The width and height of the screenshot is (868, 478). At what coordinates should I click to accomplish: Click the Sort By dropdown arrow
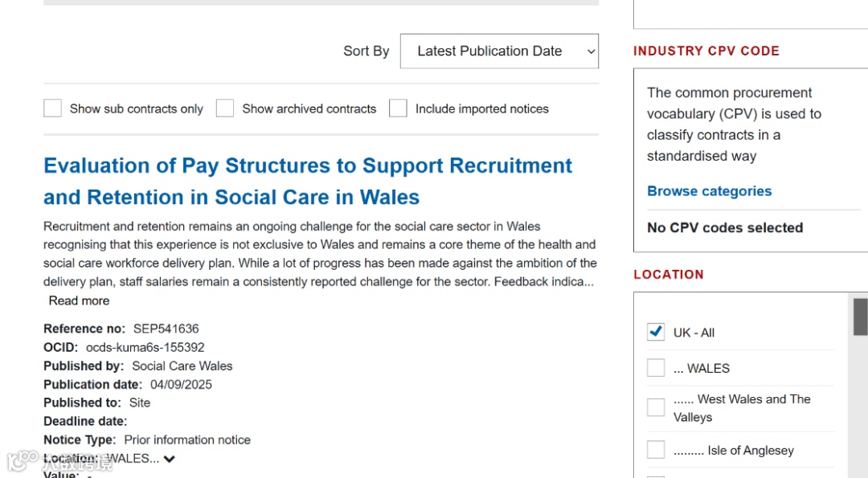591,51
